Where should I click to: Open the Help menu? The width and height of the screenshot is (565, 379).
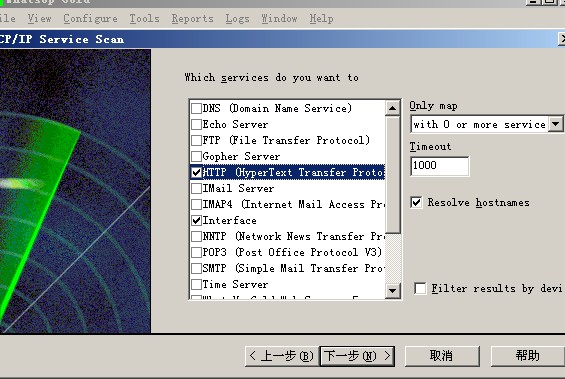pos(321,18)
